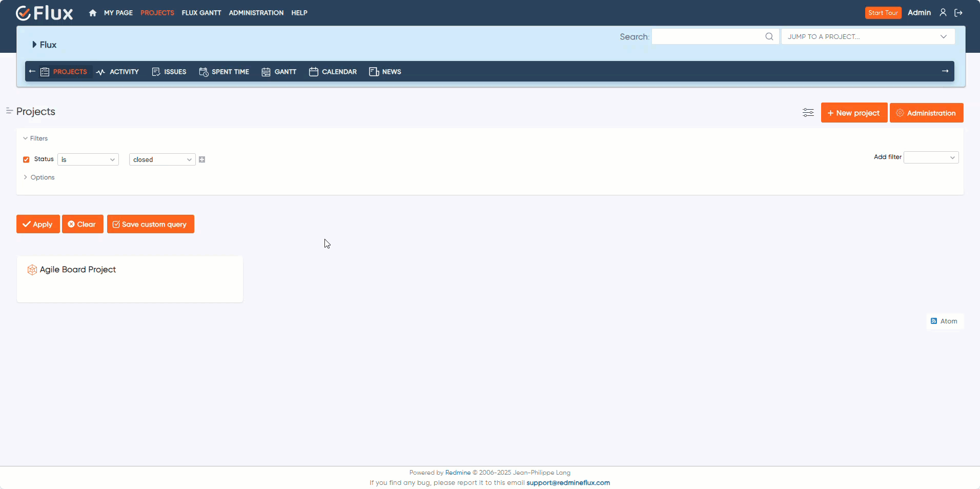Image resolution: width=980 pixels, height=489 pixels.
Task: Click the orange Administration button
Action: (x=926, y=113)
